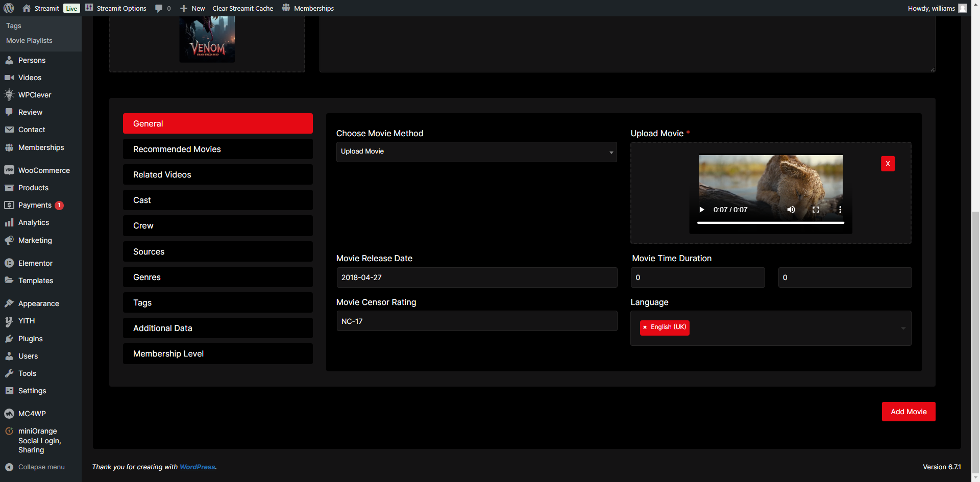This screenshot has width=980, height=482.
Task: Play the uploaded video preview
Action: [x=702, y=210]
